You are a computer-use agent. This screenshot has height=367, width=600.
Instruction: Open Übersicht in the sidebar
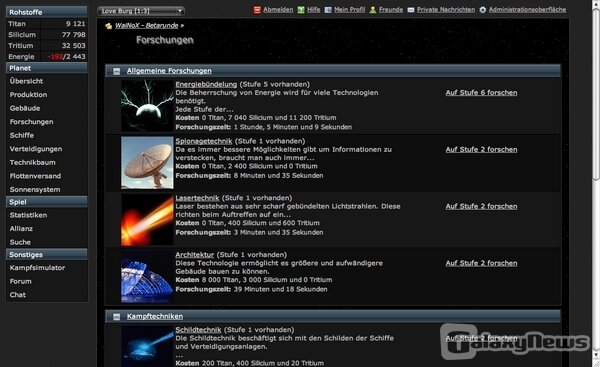coord(26,81)
